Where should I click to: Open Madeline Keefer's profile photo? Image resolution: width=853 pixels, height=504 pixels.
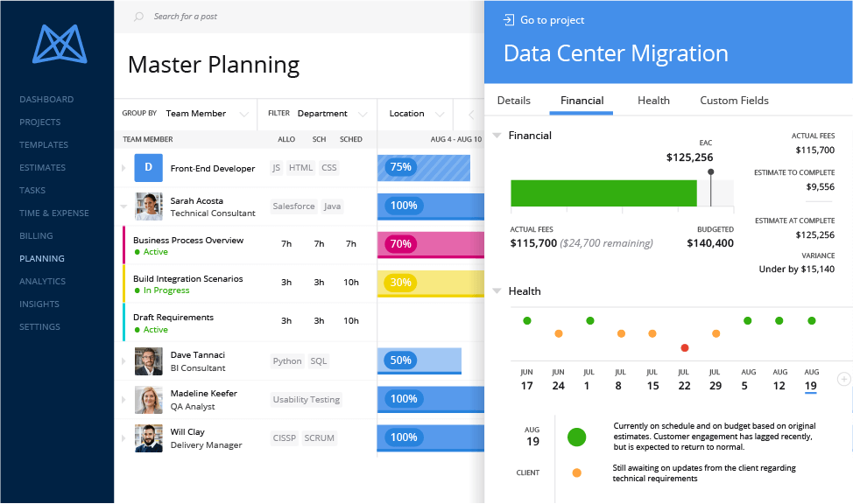tap(149, 400)
